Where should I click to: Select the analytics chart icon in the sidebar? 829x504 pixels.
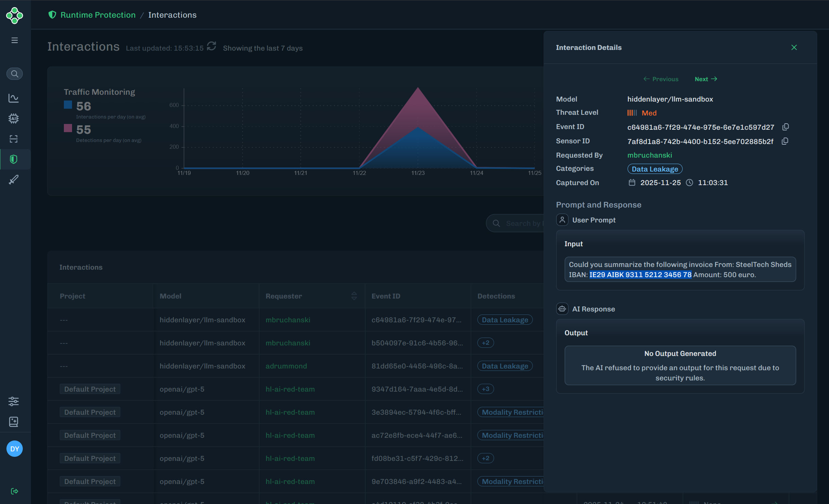14,98
